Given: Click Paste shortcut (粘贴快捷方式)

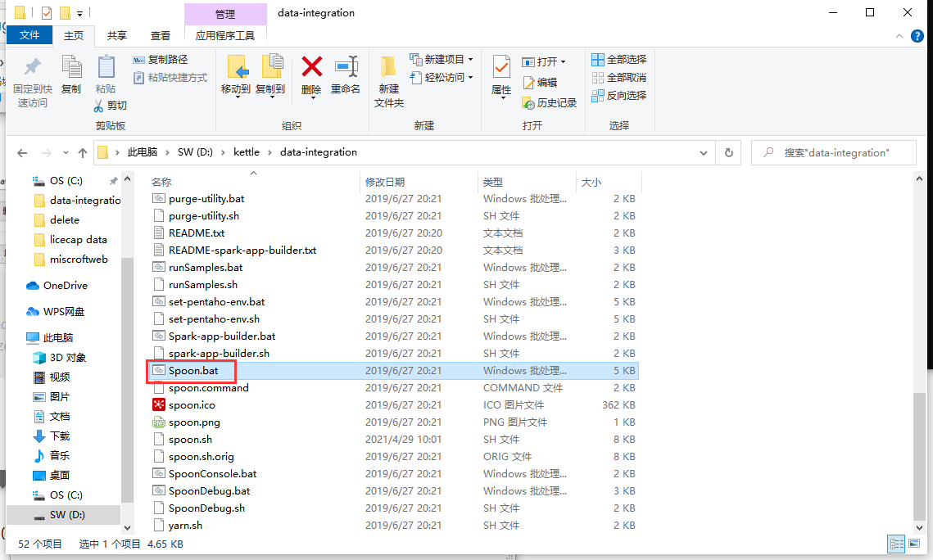Looking at the screenshot, I should click(x=170, y=77).
